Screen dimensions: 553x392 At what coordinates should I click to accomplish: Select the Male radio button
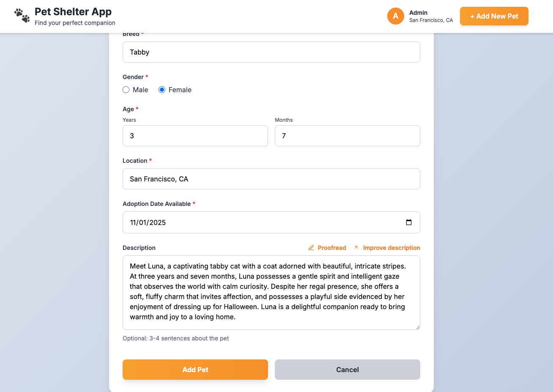pyautogui.click(x=126, y=90)
